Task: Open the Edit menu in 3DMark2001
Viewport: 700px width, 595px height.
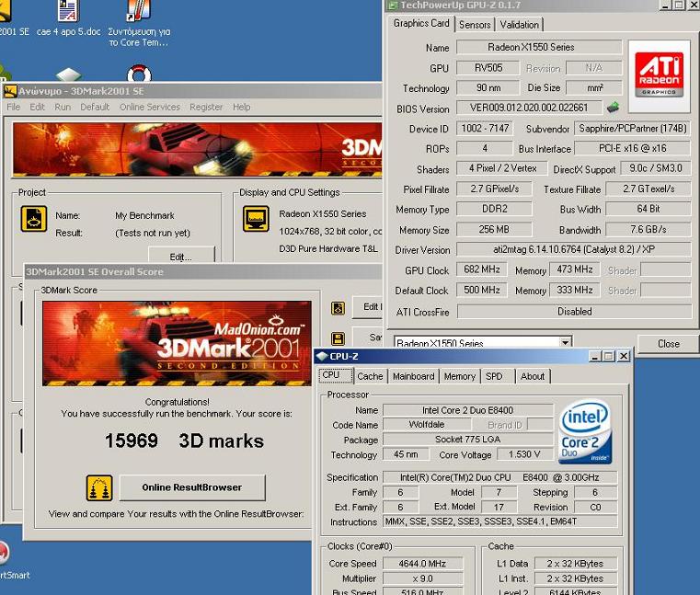Action: [x=37, y=107]
